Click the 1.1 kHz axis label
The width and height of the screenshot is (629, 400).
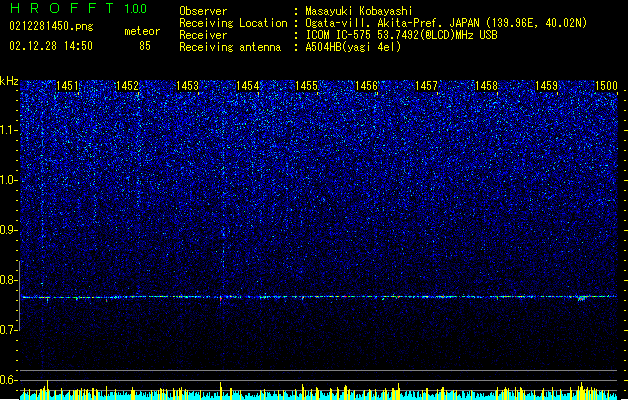pos(8,130)
